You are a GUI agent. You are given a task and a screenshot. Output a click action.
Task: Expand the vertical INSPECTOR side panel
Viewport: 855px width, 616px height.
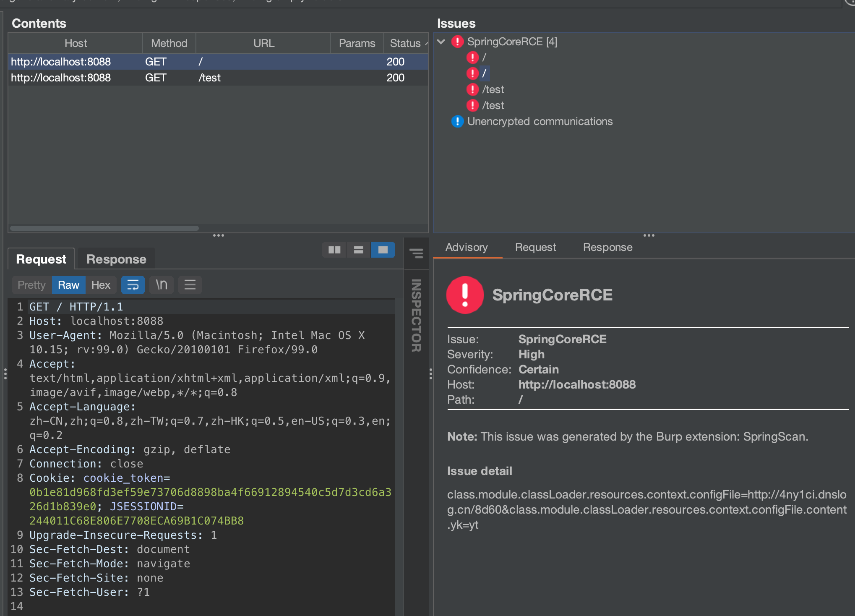click(x=416, y=316)
